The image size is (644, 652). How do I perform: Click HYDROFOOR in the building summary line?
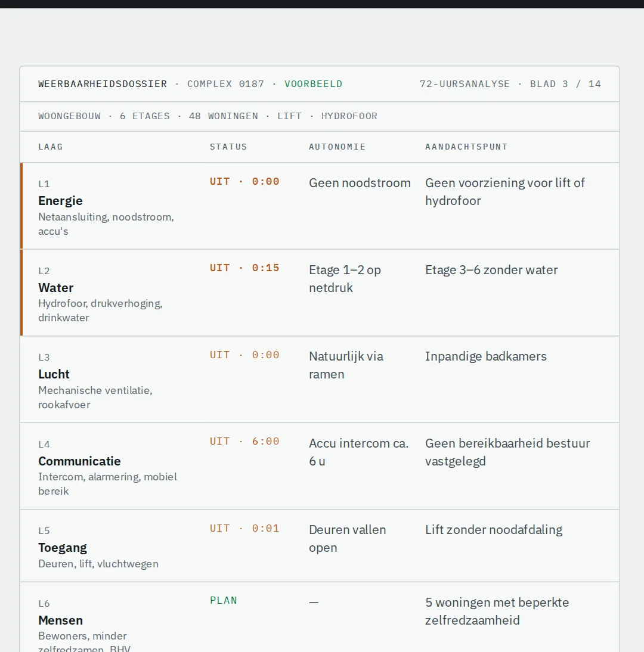point(349,116)
